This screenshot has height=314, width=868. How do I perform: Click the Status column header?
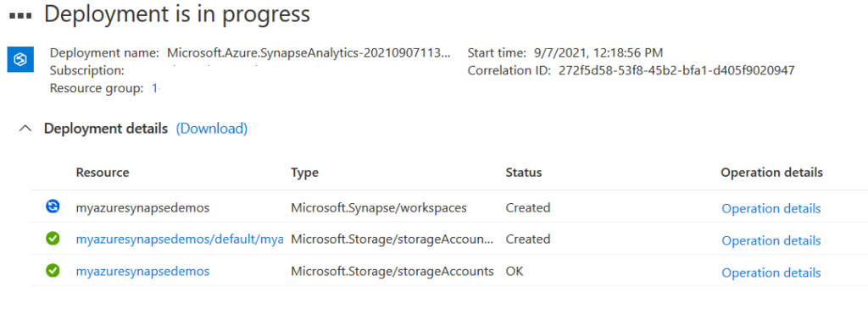(524, 173)
